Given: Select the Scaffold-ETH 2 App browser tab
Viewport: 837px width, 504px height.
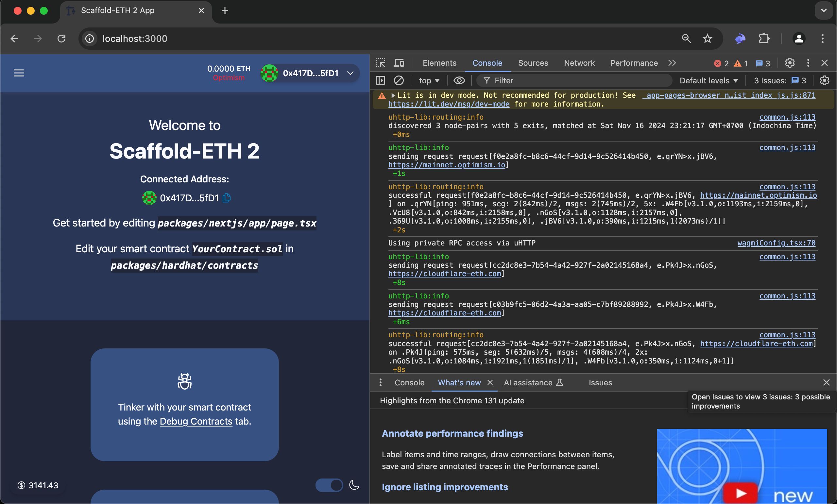Looking at the screenshot, I should (136, 10).
